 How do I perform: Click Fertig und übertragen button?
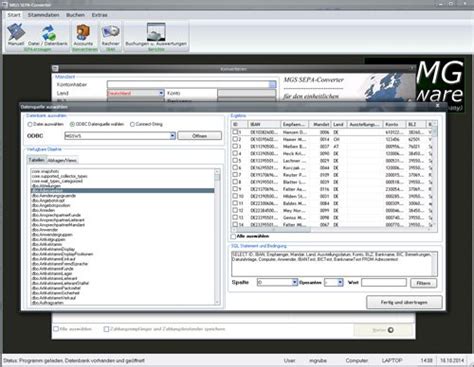[404, 302]
